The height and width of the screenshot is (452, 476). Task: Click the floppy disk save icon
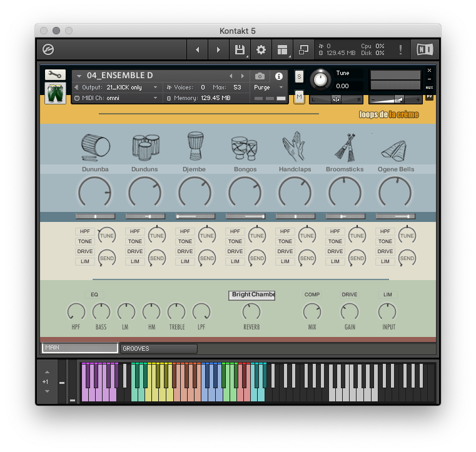coord(240,49)
